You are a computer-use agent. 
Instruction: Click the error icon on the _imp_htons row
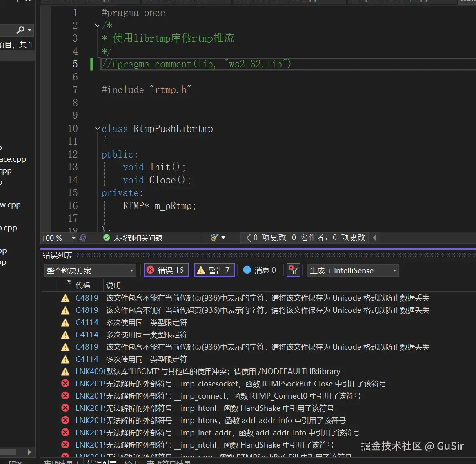tap(65, 420)
